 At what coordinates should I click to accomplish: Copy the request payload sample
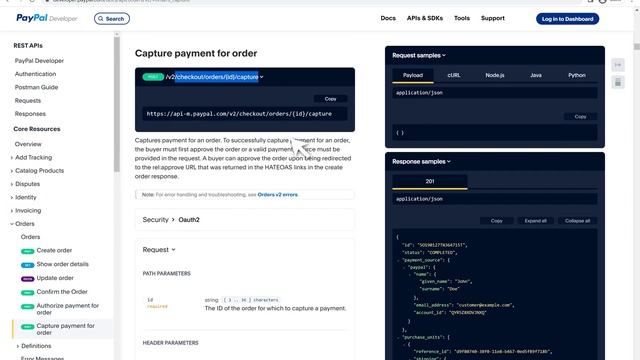pyautogui.click(x=580, y=117)
